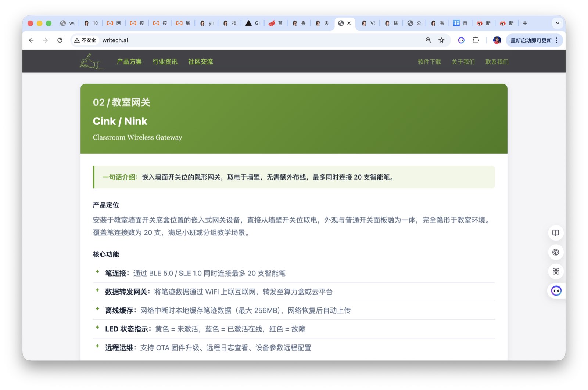Switch to the 'VS' tab
Viewport: 588px width, 390px height.
click(368, 23)
